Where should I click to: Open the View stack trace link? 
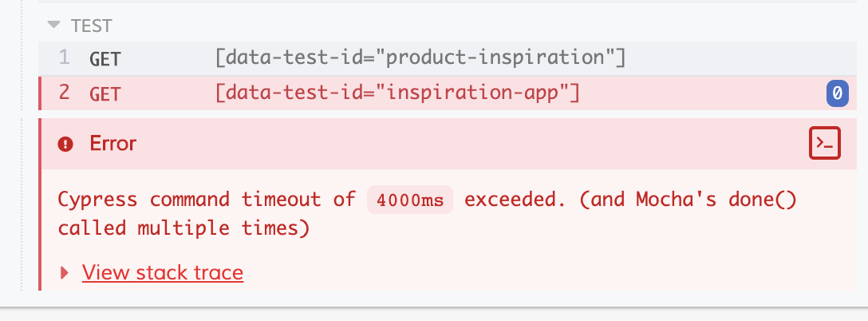pos(163,272)
